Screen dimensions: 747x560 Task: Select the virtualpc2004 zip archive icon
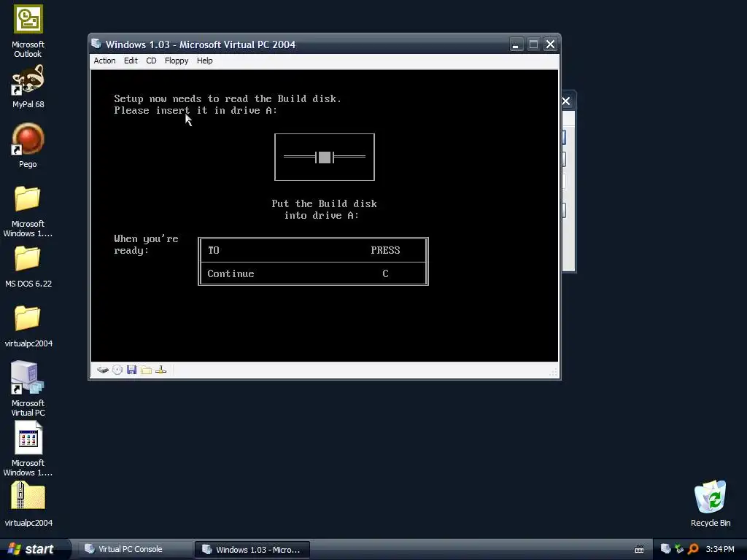coord(28,505)
